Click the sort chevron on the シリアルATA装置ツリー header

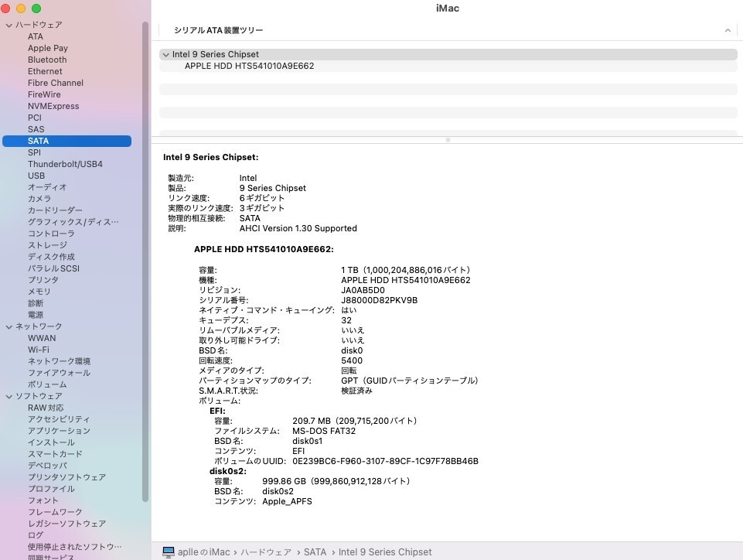(728, 30)
